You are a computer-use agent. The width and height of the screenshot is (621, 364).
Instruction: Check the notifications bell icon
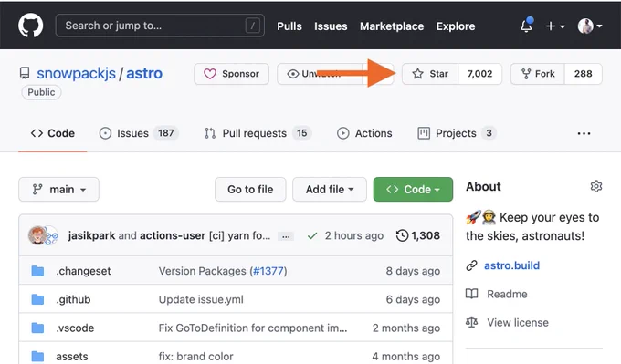526,26
